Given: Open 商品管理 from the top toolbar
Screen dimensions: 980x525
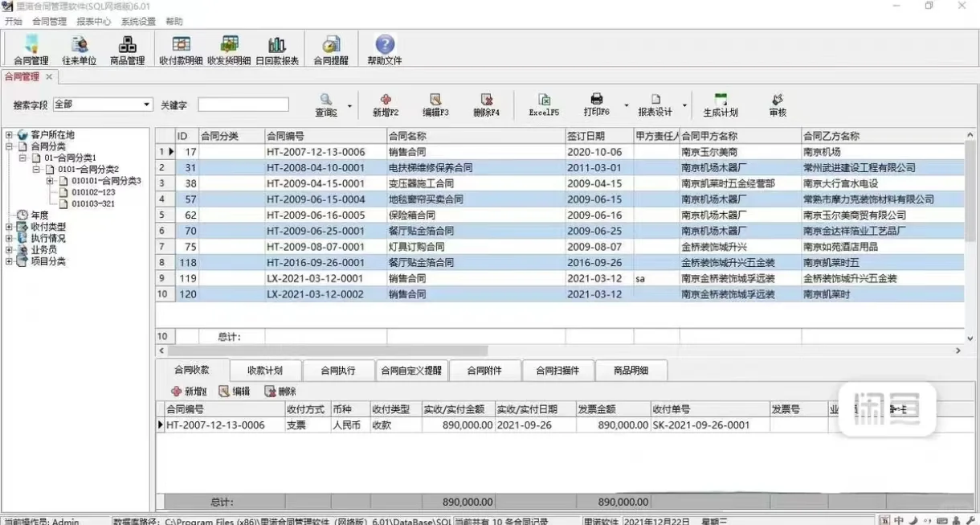Looking at the screenshot, I should pyautogui.click(x=127, y=49).
